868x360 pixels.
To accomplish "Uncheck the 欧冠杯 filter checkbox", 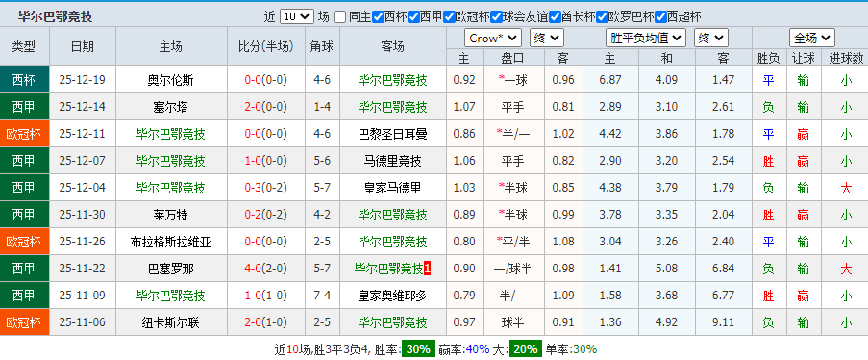I will tap(449, 16).
